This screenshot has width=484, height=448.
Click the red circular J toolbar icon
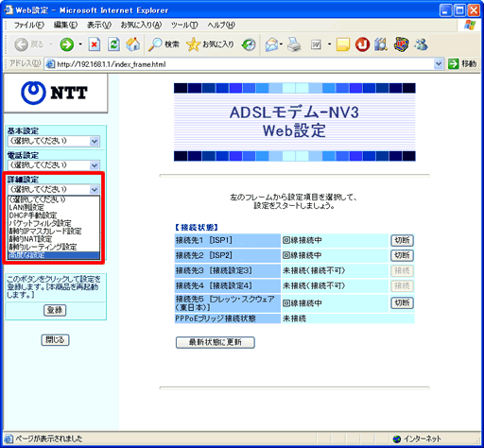pos(362,44)
